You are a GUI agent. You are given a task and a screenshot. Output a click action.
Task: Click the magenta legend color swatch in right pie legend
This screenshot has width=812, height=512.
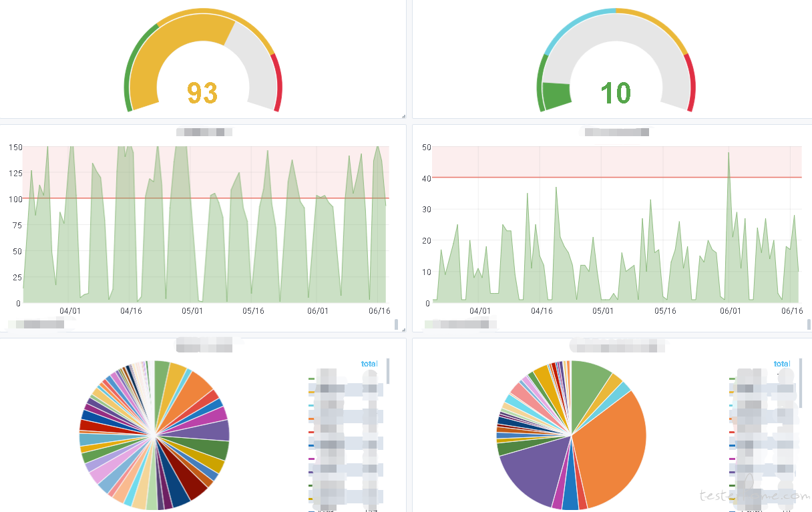click(733, 459)
